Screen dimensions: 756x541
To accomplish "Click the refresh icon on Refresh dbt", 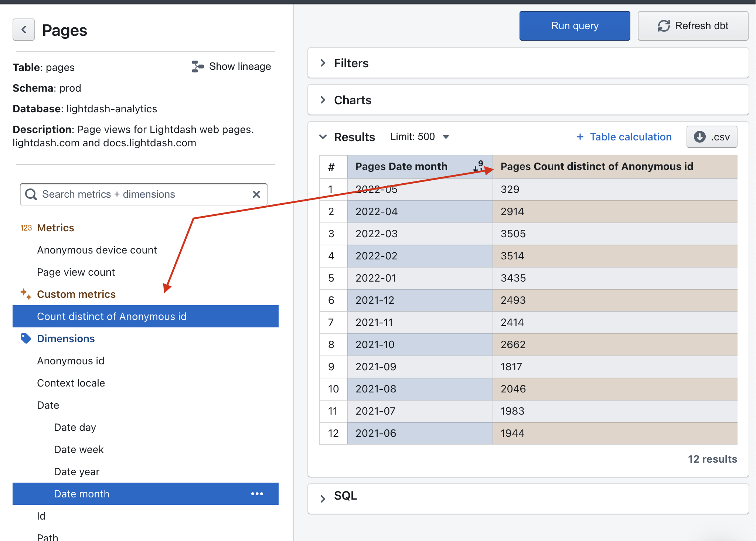I will (664, 26).
